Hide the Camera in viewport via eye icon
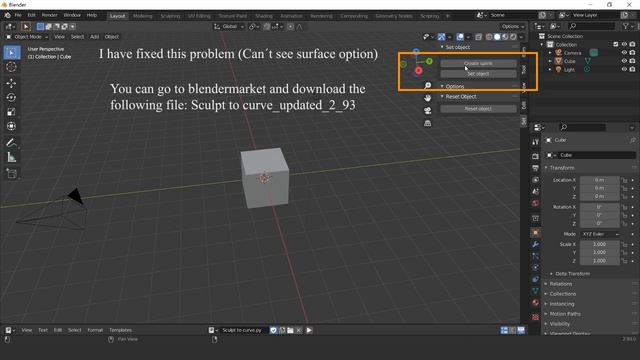640x360 pixels. [x=624, y=53]
